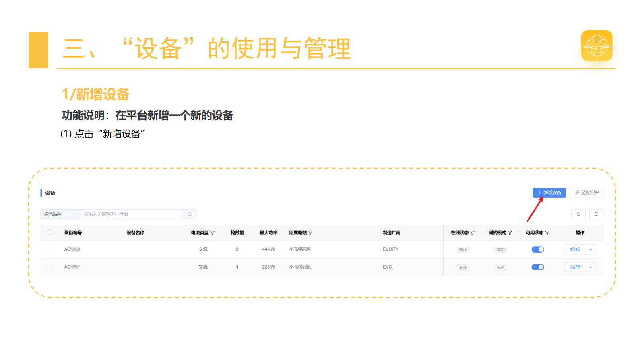
Task: Tick the select-all checkbox in header
Action: 50,233
